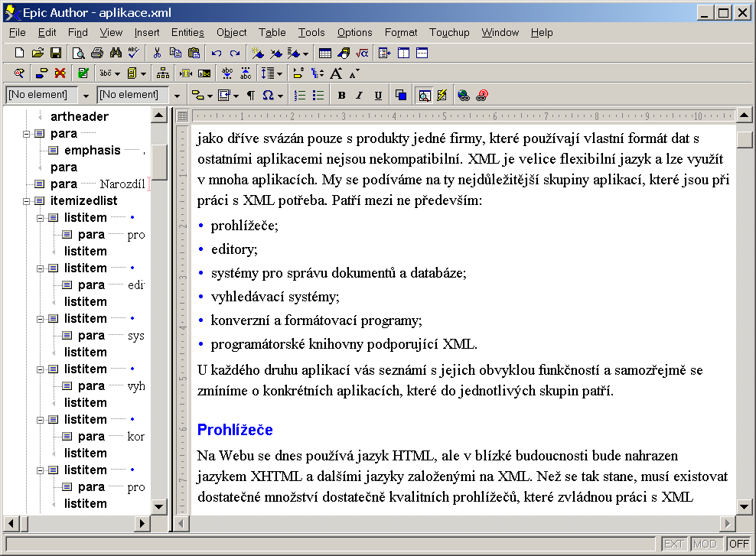This screenshot has height=556, width=756.
Task: Click the hierarchy tree structure icon
Action: (x=163, y=73)
